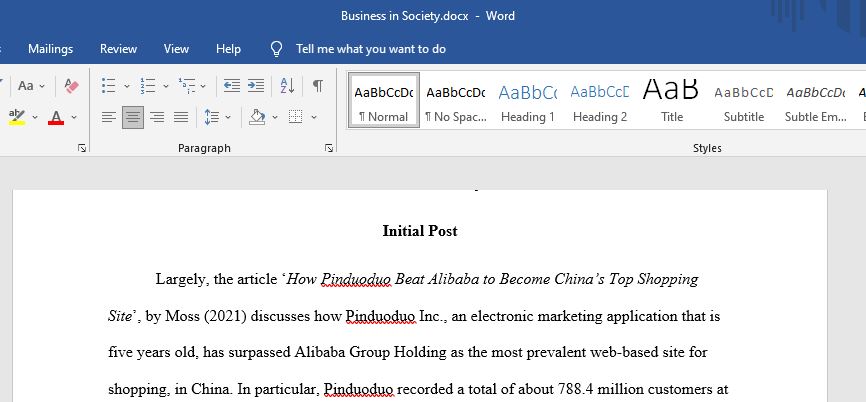Expand shading color dropdown arrow
Viewport: 866px width, 402px height.
point(274,118)
